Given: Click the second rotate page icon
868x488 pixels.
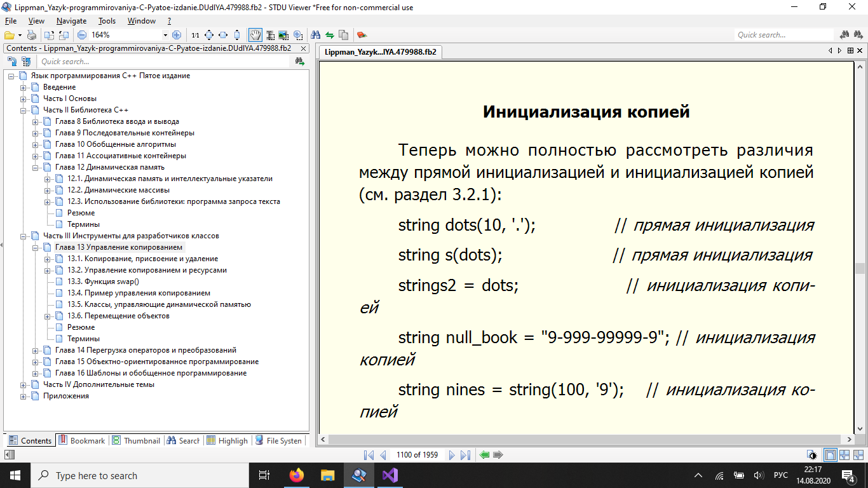Looking at the screenshot, I should [64, 35].
